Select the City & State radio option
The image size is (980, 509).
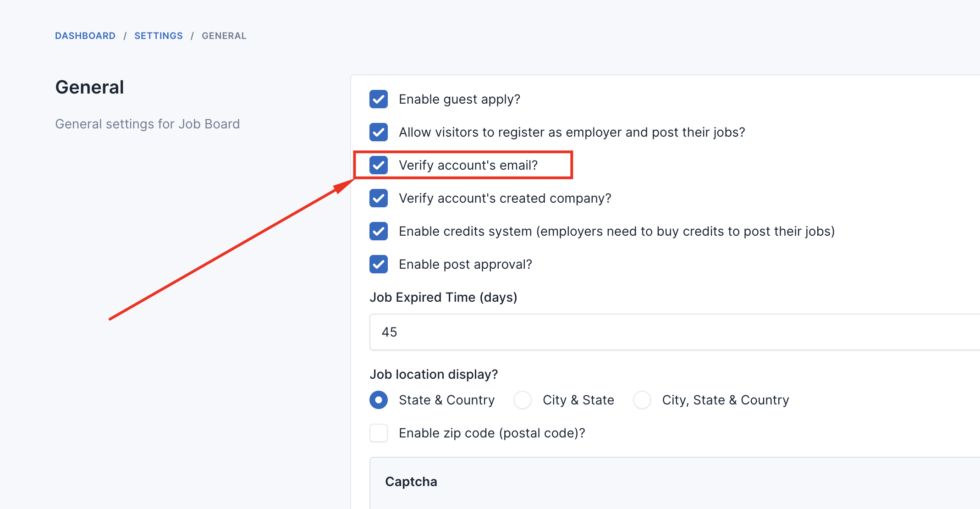[523, 400]
